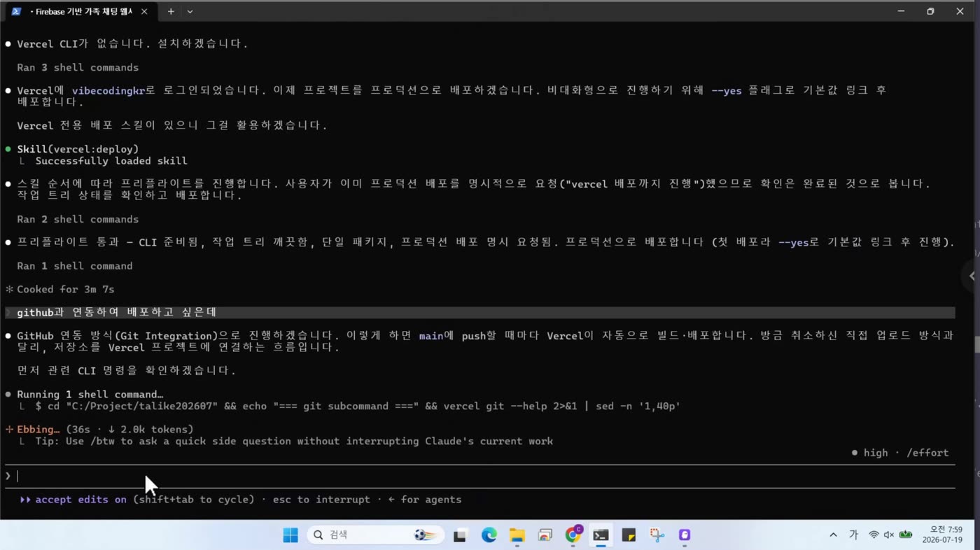Open Sticky Notes from the taskbar
The width and height of the screenshot is (980, 550).
click(629, 535)
